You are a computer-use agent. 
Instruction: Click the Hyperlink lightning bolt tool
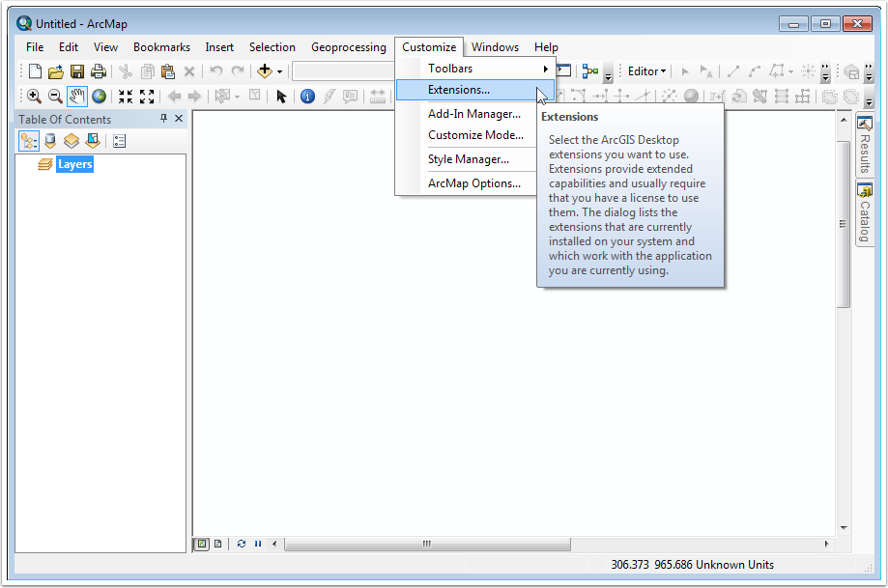coord(329,97)
